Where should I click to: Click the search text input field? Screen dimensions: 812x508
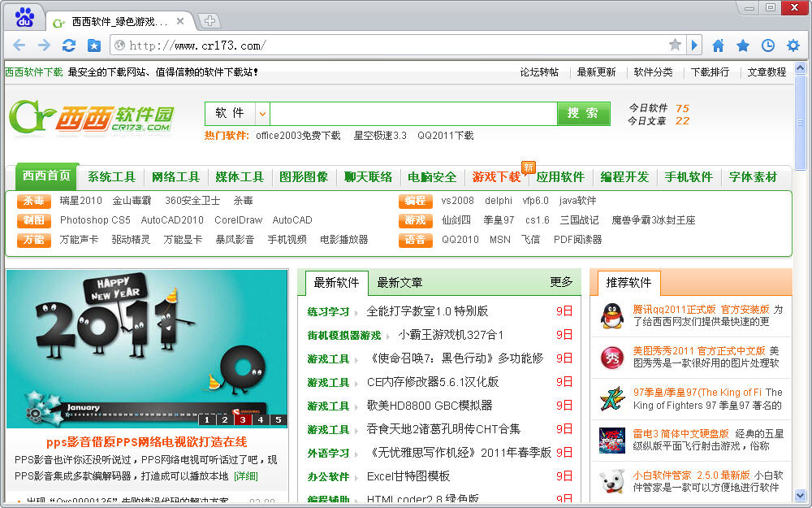coord(413,114)
